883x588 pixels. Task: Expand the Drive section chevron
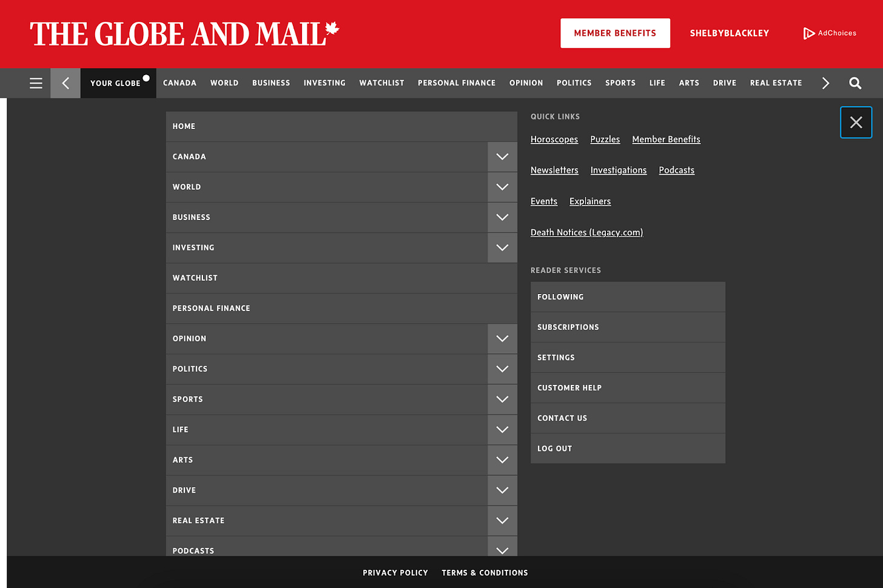pyautogui.click(x=502, y=490)
